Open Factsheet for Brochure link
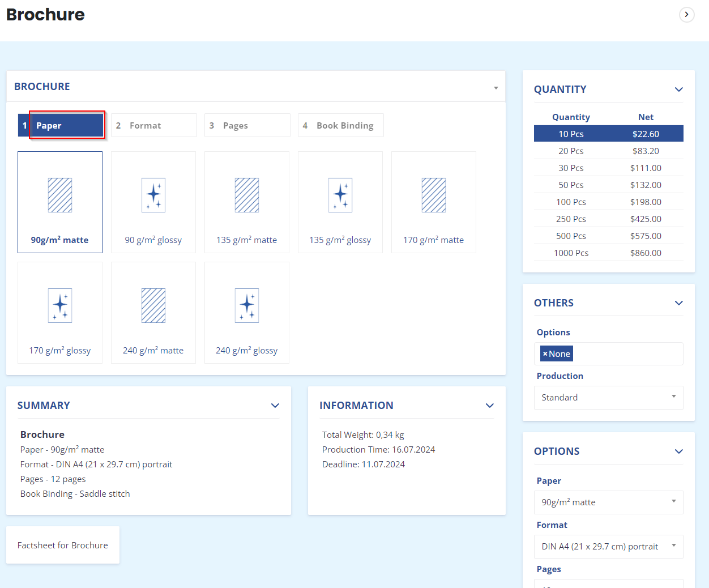The width and height of the screenshot is (709, 588). pos(63,545)
